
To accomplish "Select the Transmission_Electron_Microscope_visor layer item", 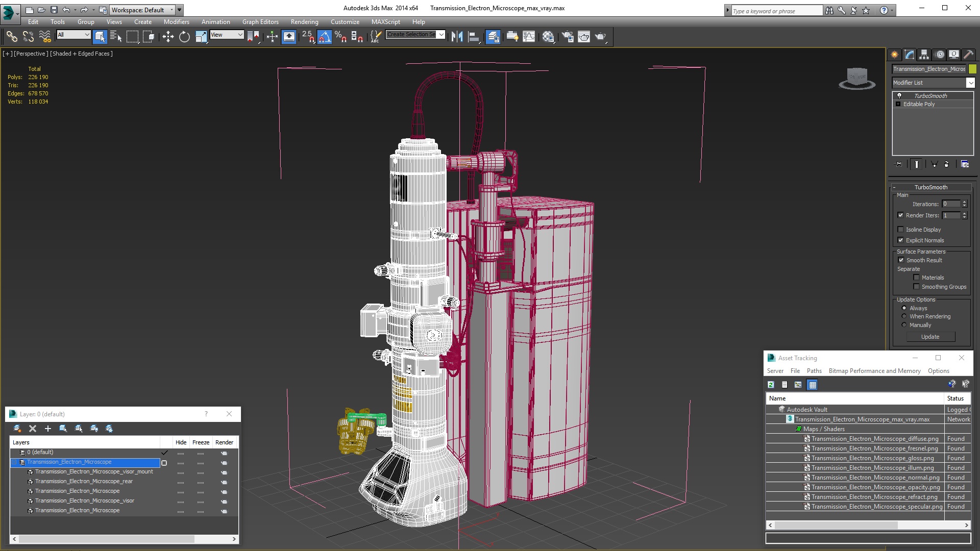I will 85,501.
